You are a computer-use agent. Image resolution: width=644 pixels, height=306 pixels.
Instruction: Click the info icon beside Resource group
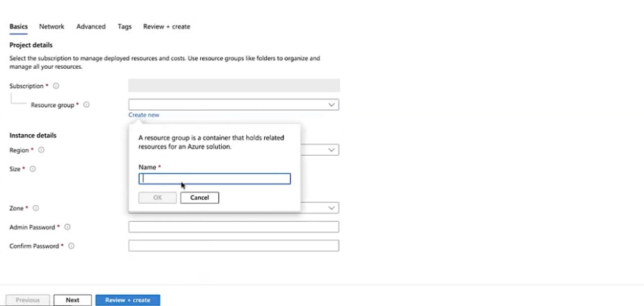[87, 105]
